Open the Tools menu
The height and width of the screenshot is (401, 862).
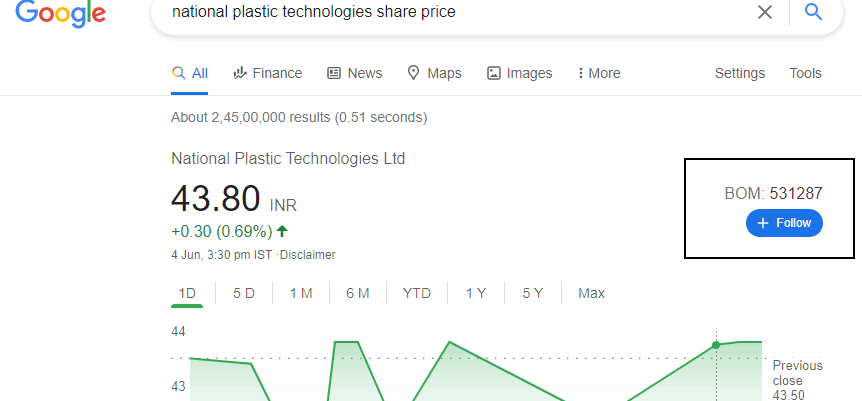805,73
